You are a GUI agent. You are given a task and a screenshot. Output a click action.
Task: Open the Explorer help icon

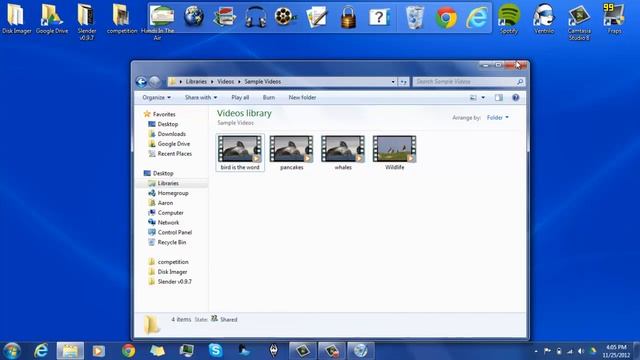tap(516, 98)
